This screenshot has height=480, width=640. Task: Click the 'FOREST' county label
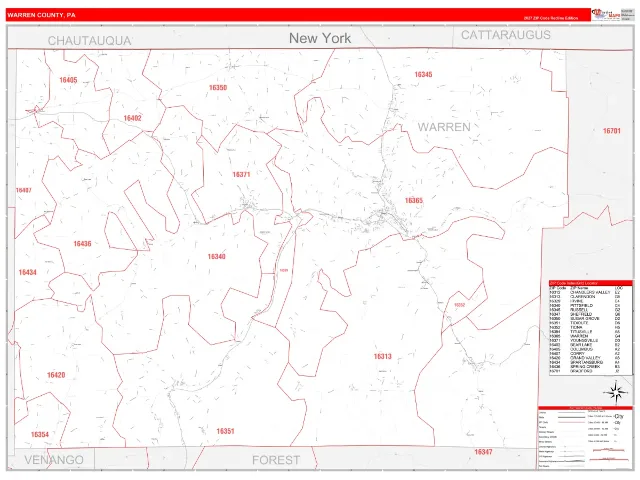(x=276, y=460)
